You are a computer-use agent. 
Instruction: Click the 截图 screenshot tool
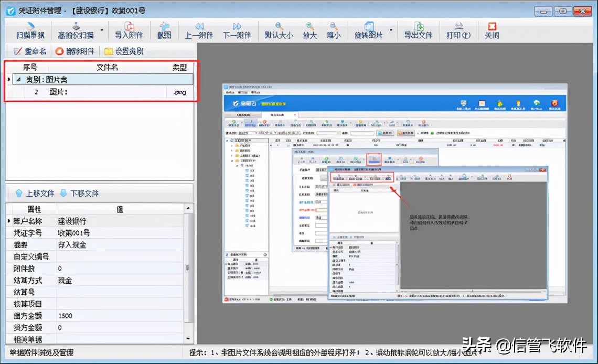click(164, 30)
